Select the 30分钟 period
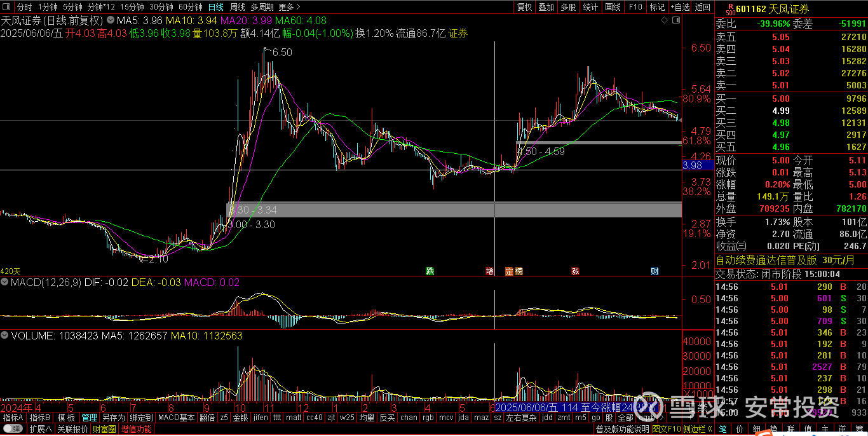 coord(161,7)
